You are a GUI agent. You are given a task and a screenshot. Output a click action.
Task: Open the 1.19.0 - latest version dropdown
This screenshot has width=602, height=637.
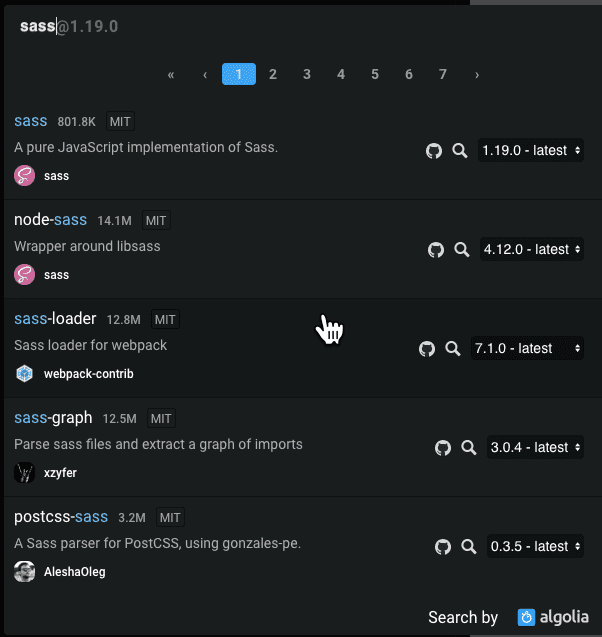(531, 150)
